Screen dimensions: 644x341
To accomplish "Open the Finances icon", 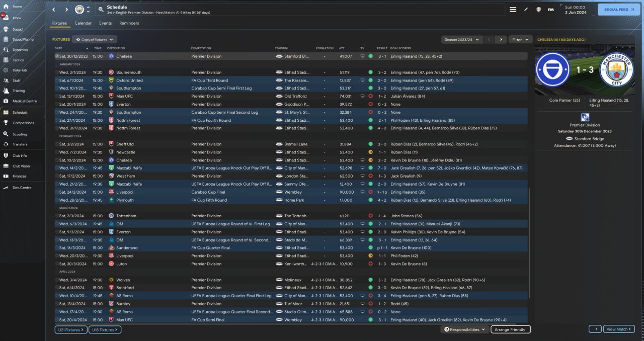I will coord(6,176).
